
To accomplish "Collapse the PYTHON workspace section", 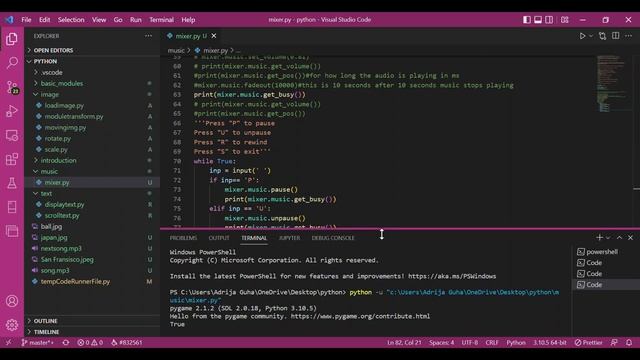I will [x=92, y=61].
